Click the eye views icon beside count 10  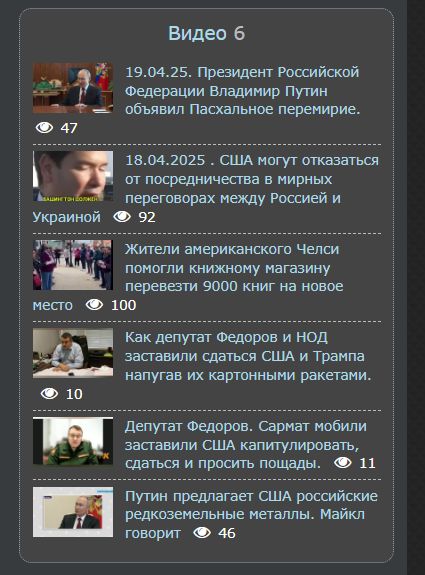pyautogui.click(x=50, y=393)
